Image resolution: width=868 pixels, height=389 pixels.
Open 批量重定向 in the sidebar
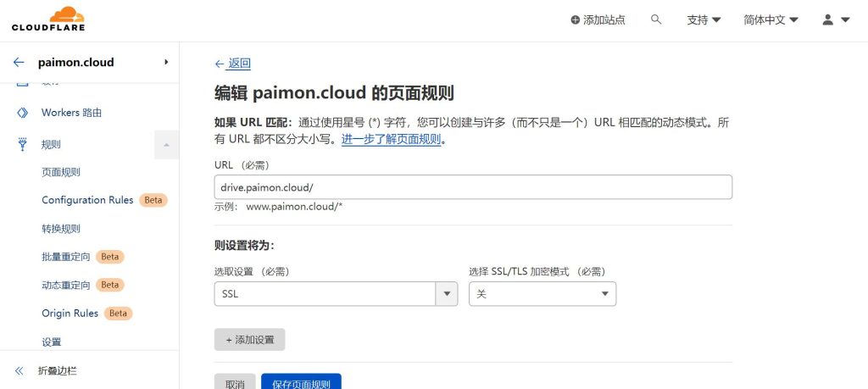[66, 257]
